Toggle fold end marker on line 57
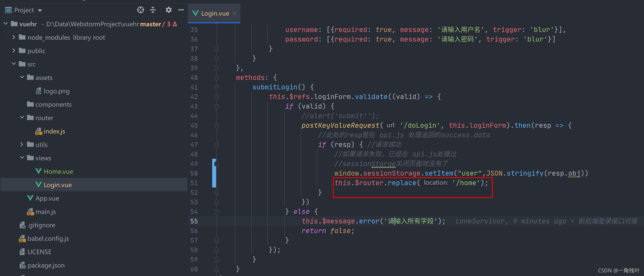The width and height of the screenshot is (644, 276). coord(216,240)
